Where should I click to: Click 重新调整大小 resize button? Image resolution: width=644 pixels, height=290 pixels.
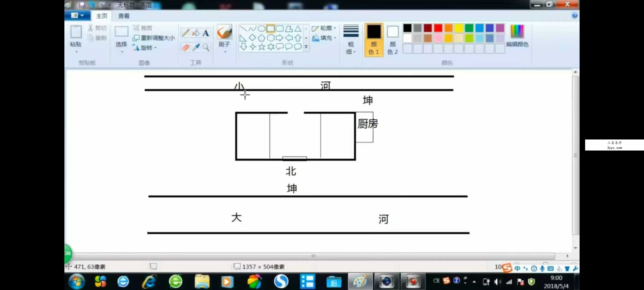click(x=154, y=38)
